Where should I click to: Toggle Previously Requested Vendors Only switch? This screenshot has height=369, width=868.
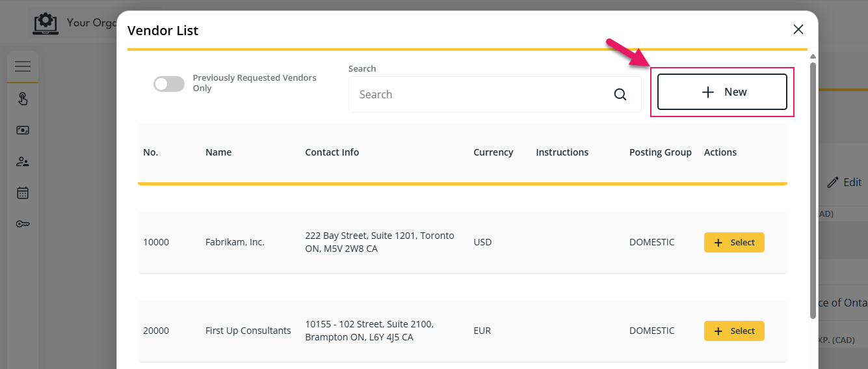[x=169, y=83]
